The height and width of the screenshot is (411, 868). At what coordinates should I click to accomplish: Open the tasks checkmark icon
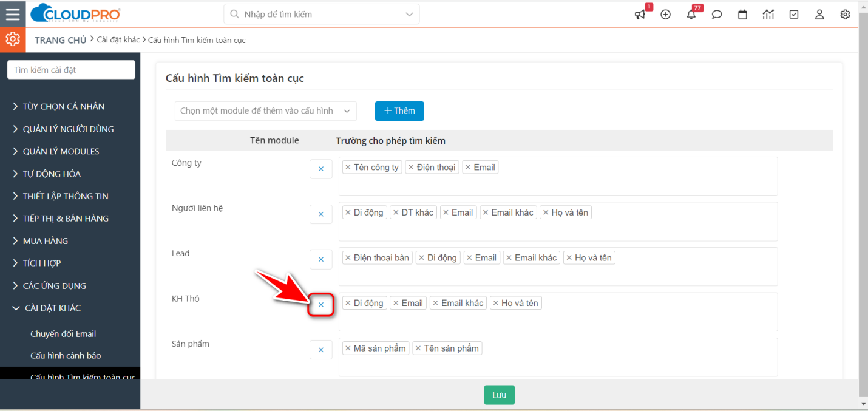click(794, 15)
